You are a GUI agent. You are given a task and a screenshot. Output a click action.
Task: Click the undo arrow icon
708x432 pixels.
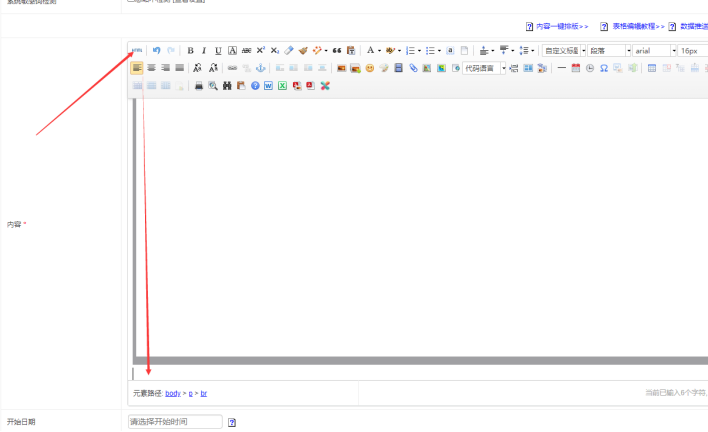coord(156,50)
